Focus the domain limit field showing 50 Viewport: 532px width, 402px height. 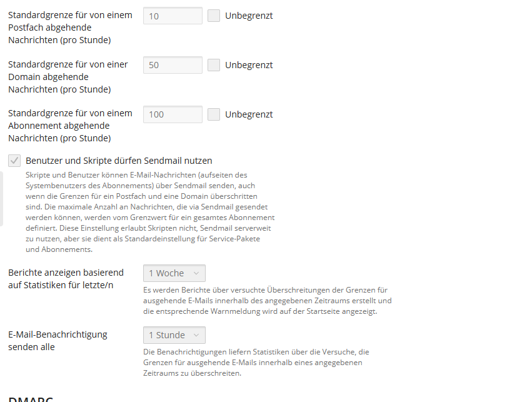coord(173,65)
